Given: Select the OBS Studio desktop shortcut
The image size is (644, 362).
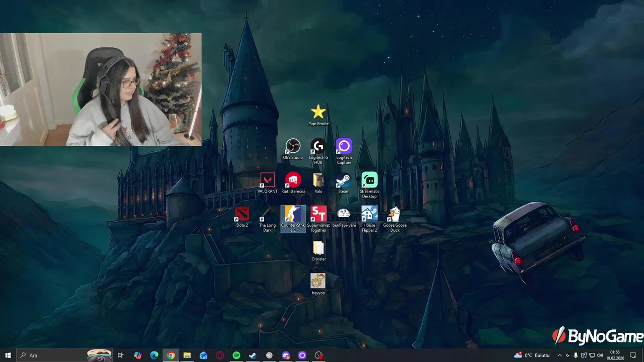Looking at the screenshot, I should point(293,149).
